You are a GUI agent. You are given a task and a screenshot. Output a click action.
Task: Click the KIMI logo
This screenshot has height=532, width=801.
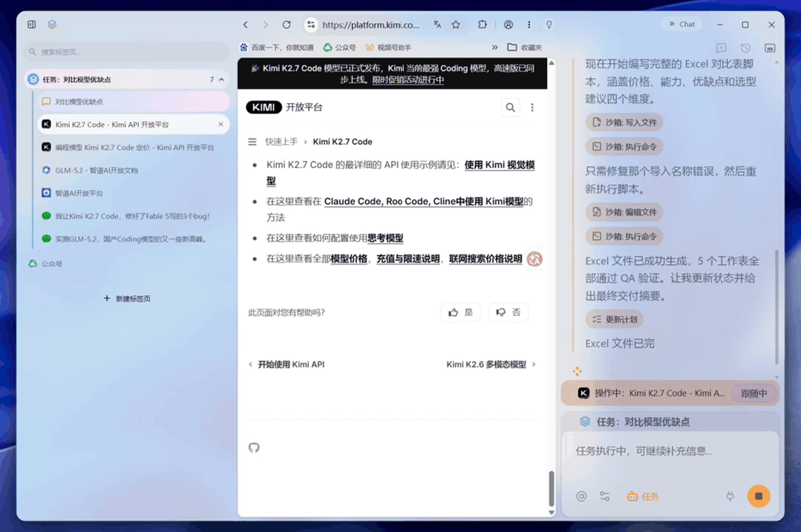(264, 108)
